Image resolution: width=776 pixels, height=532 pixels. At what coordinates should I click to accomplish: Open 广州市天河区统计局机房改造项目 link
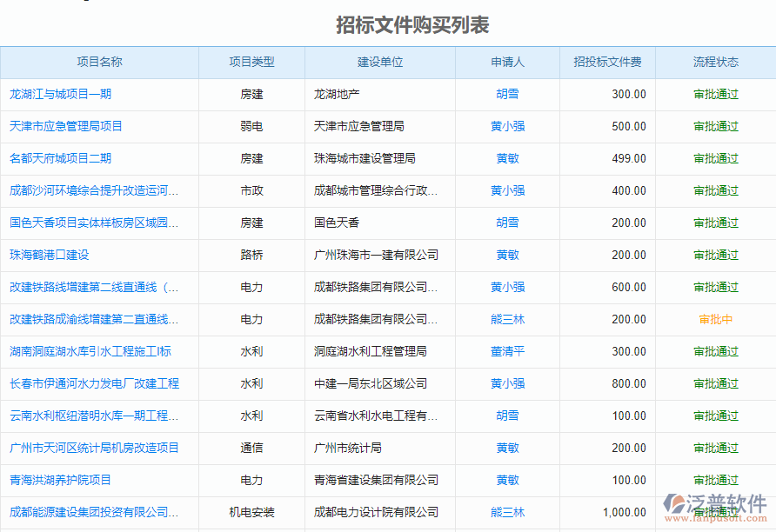pos(94,448)
